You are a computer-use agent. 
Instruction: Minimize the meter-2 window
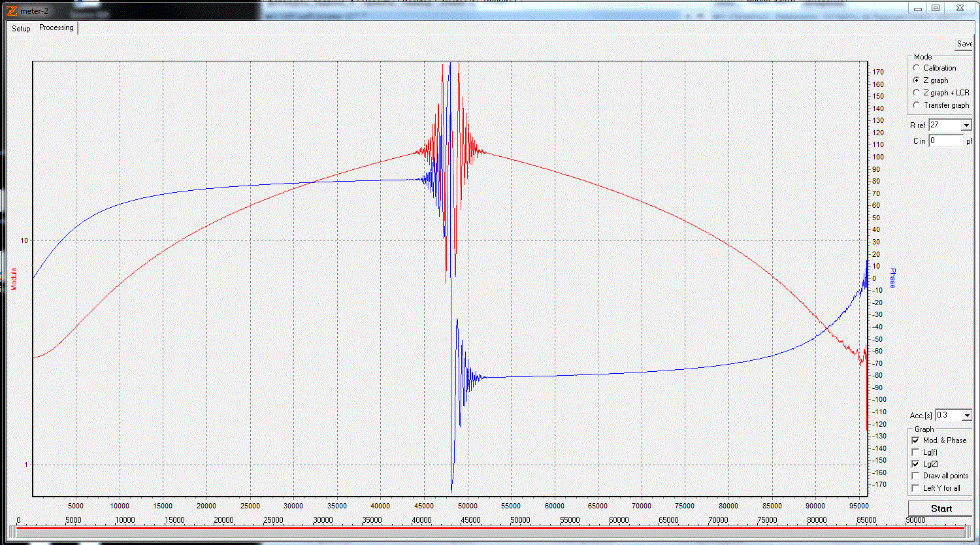918,8
